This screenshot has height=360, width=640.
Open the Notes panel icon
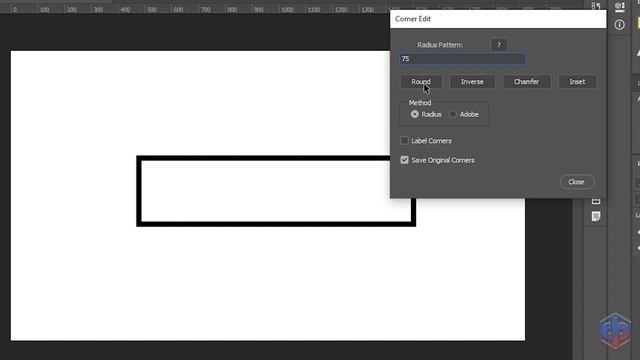point(596,216)
